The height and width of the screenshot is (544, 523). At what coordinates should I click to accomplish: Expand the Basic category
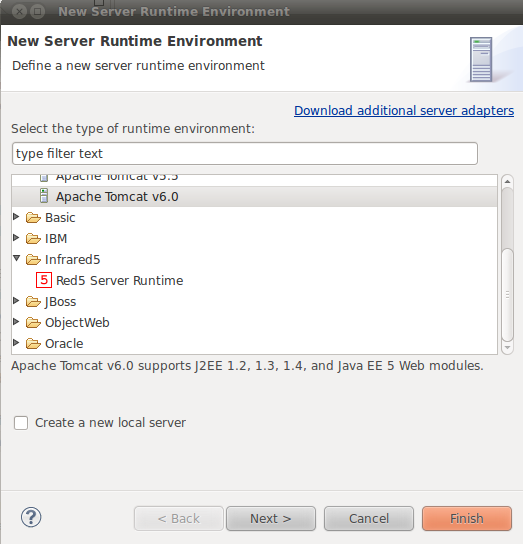pyautogui.click(x=16, y=217)
